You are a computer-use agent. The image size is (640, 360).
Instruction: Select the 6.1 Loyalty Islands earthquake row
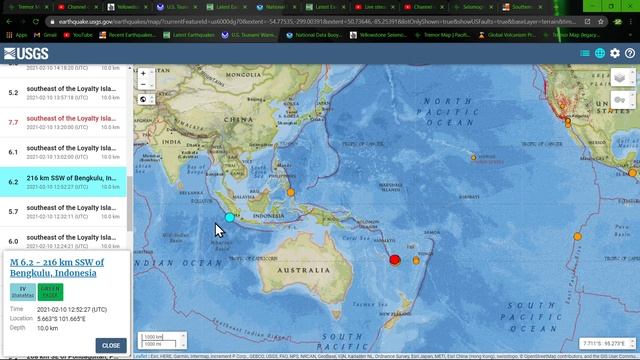(x=63, y=152)
